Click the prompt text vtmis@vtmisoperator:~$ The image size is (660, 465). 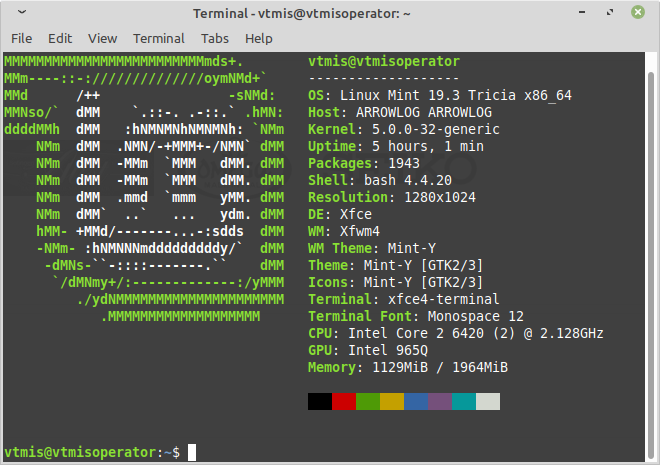point(92,452)
